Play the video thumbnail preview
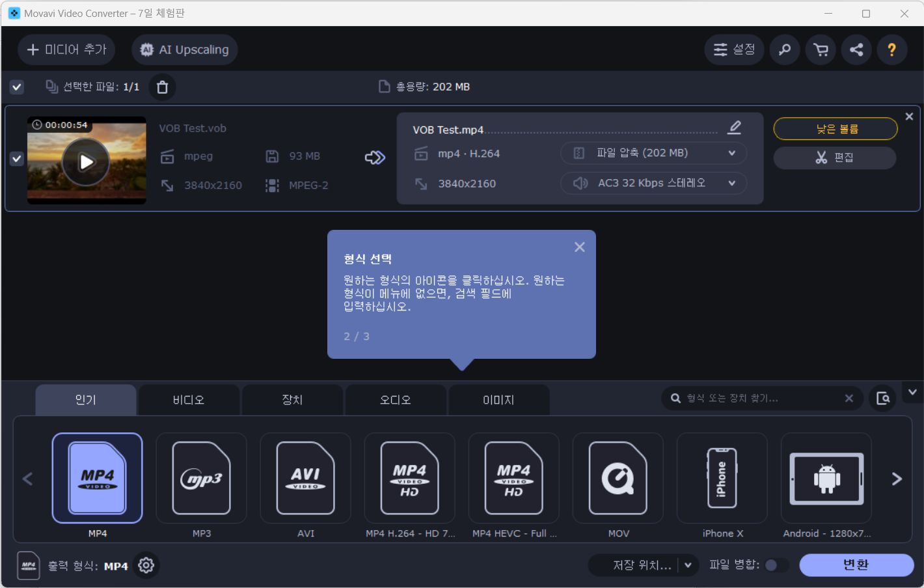Image resolution: width=924 pixels, height=588 pixels. pos(87,161)
